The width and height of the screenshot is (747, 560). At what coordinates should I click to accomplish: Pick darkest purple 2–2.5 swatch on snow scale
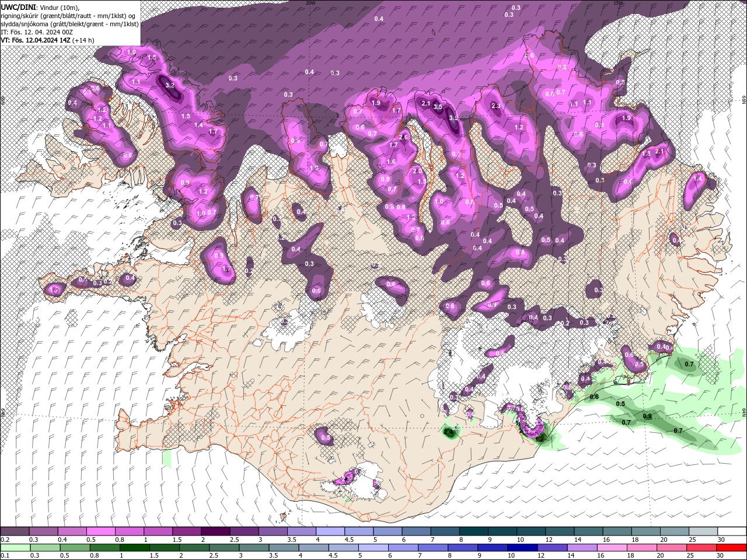click(x=215, y=532)
